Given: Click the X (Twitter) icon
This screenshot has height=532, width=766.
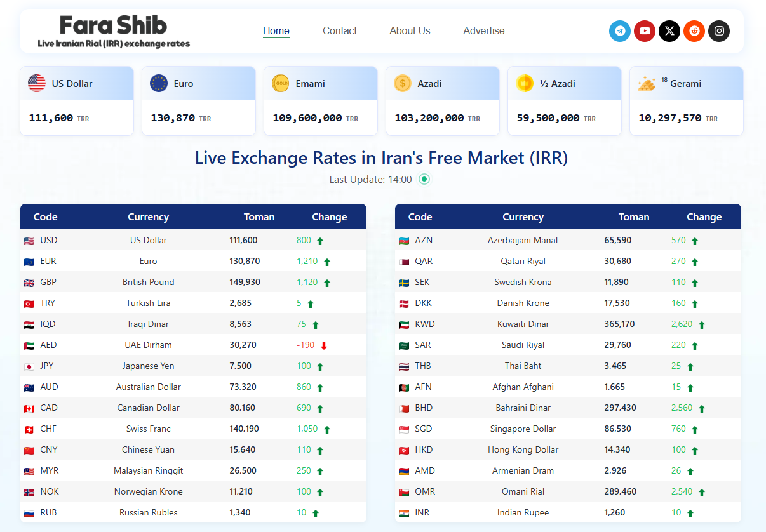Looking at the screenshot, I should 669,31.
